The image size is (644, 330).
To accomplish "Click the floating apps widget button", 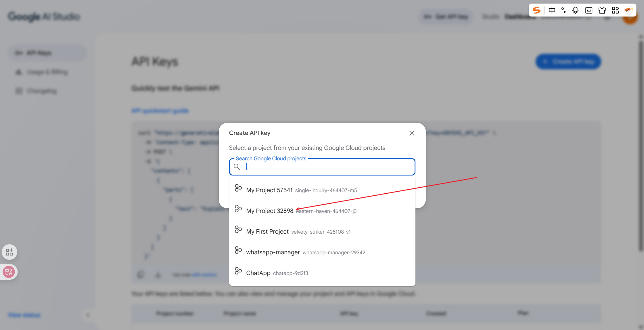I will tap(9, 252).
